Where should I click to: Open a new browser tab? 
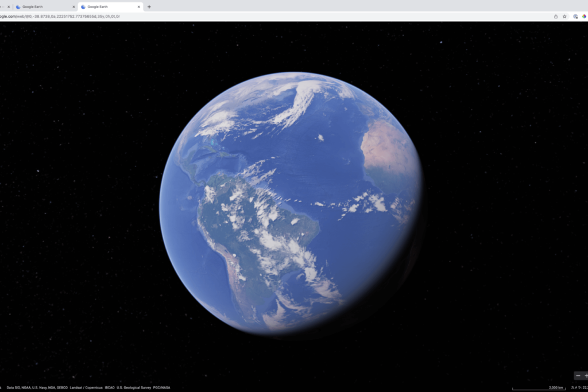tap(149, 7)
